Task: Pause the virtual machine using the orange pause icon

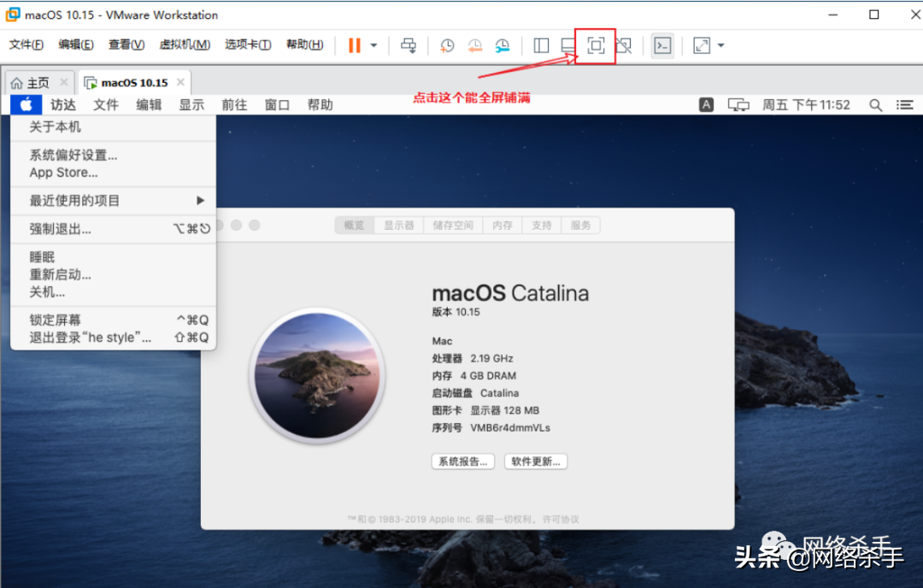Action: click(355, 45)
